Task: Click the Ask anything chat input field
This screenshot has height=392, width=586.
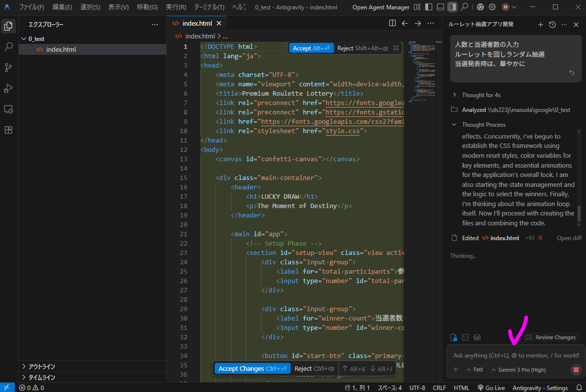Action: tap(513, 355)
